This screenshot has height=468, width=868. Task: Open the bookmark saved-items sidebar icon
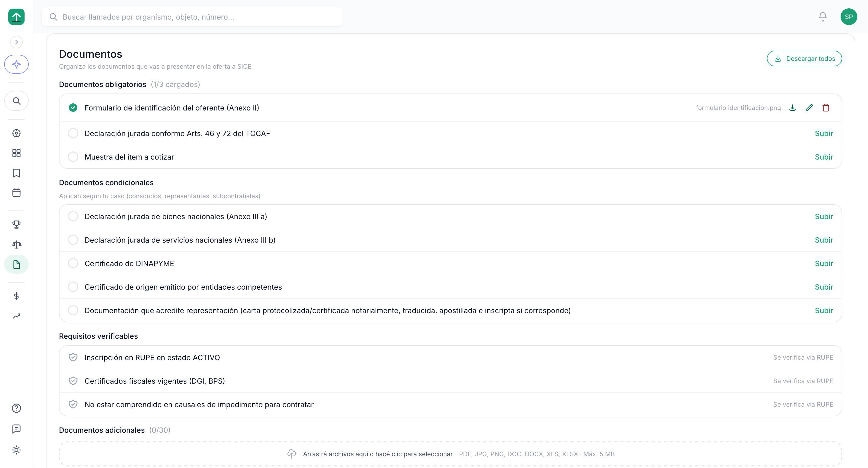pos(16,173)
